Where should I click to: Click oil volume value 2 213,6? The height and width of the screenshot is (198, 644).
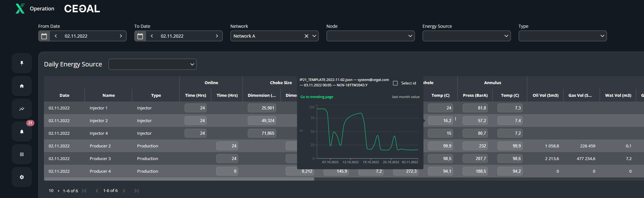[x=552, y=158]
